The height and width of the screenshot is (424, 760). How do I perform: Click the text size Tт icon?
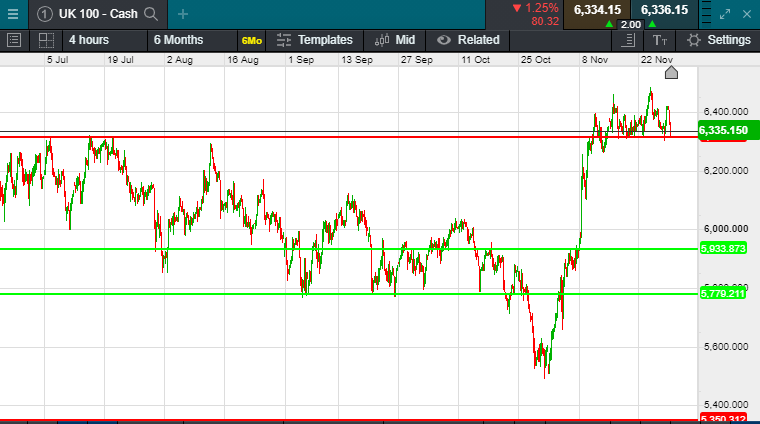pos(660,40)
